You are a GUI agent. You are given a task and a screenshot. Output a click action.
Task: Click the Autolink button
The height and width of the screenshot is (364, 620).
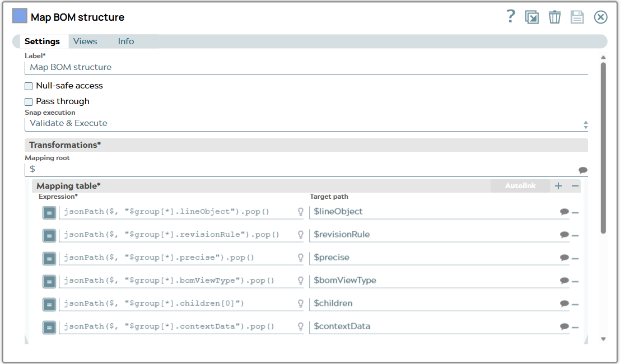click(520, 186)
